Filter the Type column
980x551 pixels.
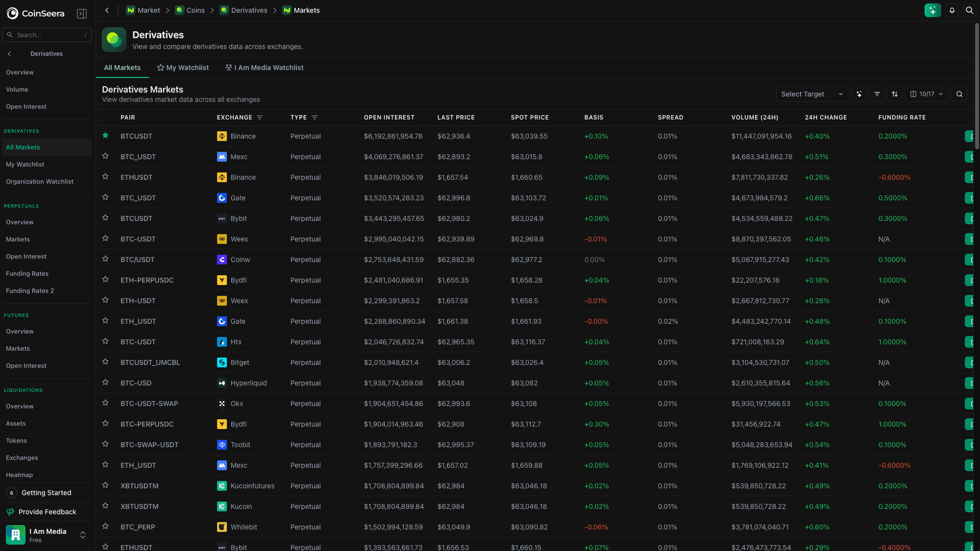coord(315,118)
